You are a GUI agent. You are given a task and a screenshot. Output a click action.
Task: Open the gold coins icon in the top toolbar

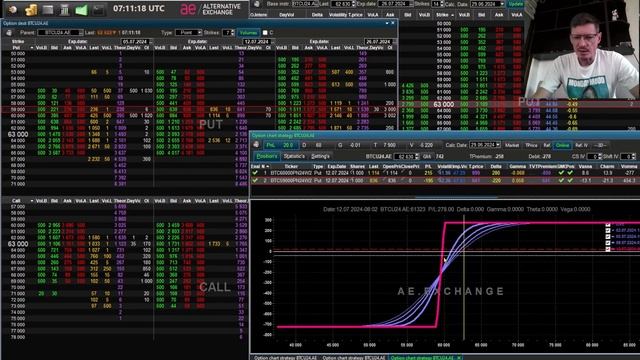[x=31, y=10]
